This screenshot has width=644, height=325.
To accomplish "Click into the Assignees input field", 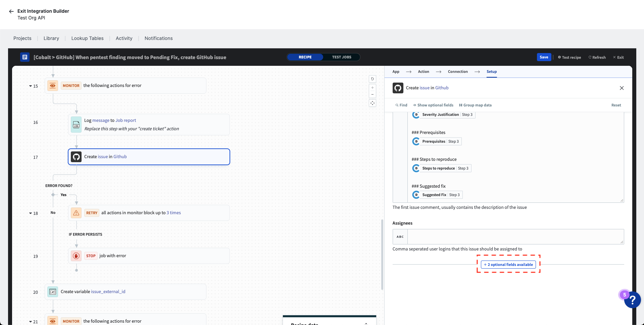I will pyautogui.click(x=515, y=237).
